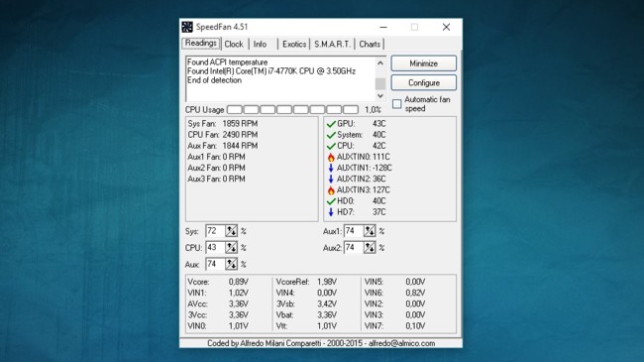644x362 pixels.
Task: Adjust the Sys fan speed spinner arrows
Action: point(231,231)
